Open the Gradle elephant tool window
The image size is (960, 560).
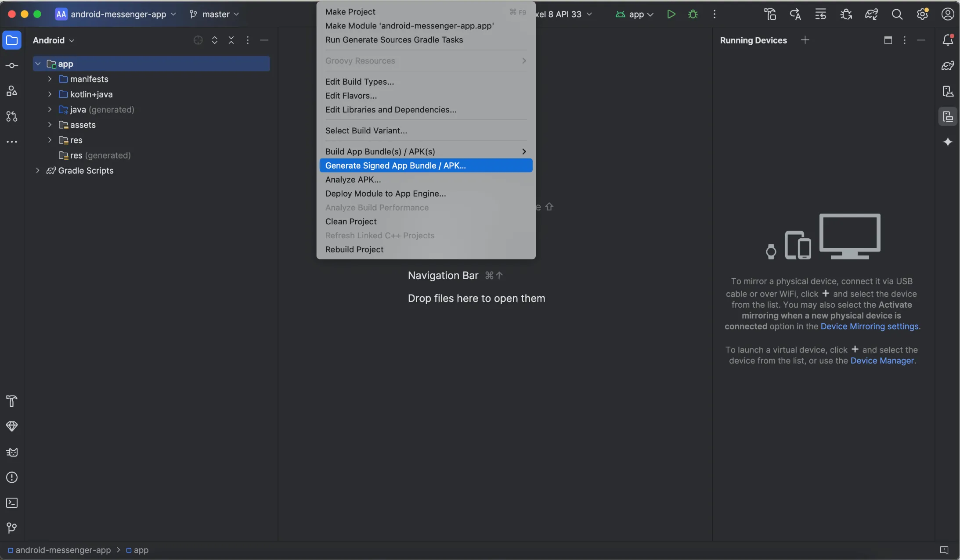point(948,66)
